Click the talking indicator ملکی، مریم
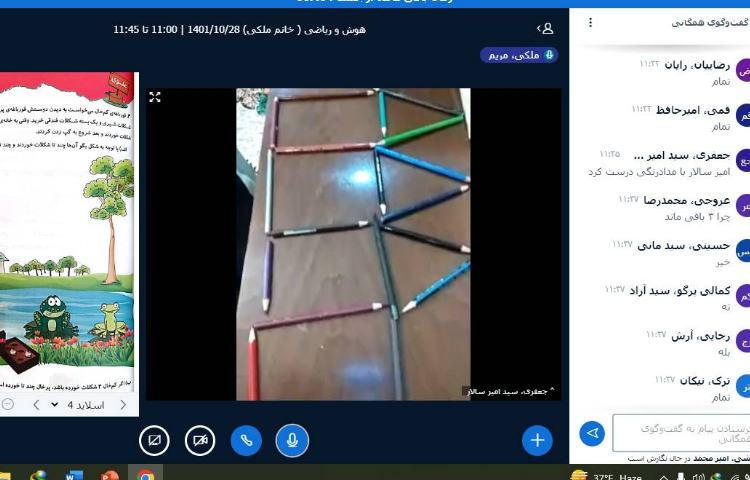The image size is (750, 480). [518, 55]
